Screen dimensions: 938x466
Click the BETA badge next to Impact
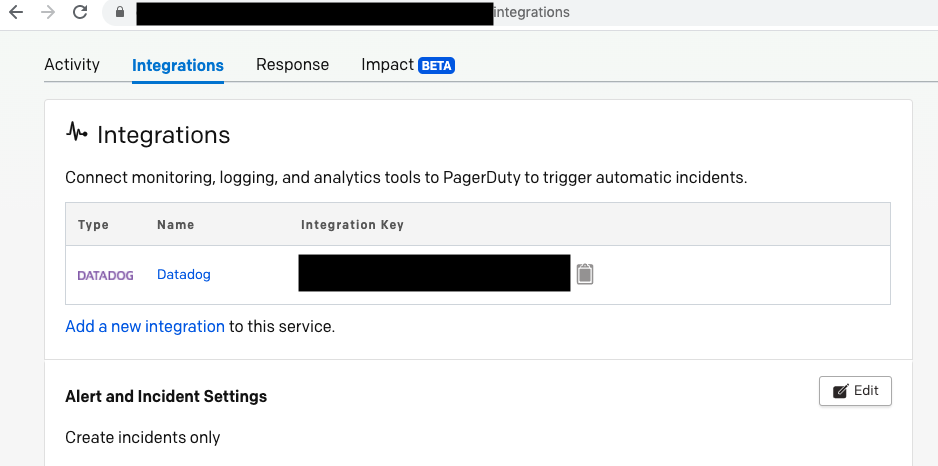click(x=436, y=65)
